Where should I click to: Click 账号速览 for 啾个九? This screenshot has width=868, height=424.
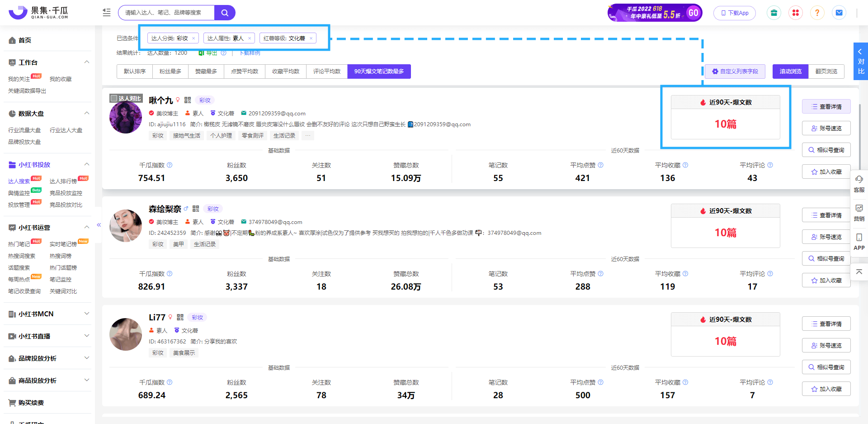(826, 129)
